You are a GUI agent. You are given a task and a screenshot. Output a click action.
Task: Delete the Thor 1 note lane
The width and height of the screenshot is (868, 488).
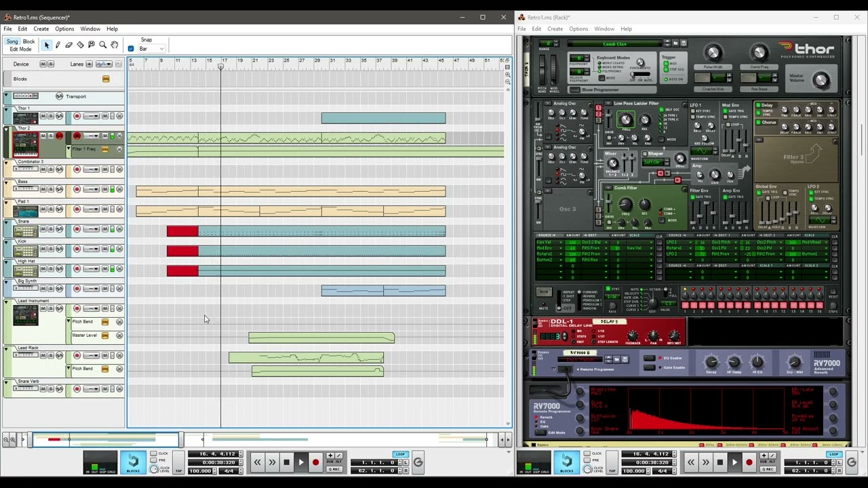coord(119,117)
